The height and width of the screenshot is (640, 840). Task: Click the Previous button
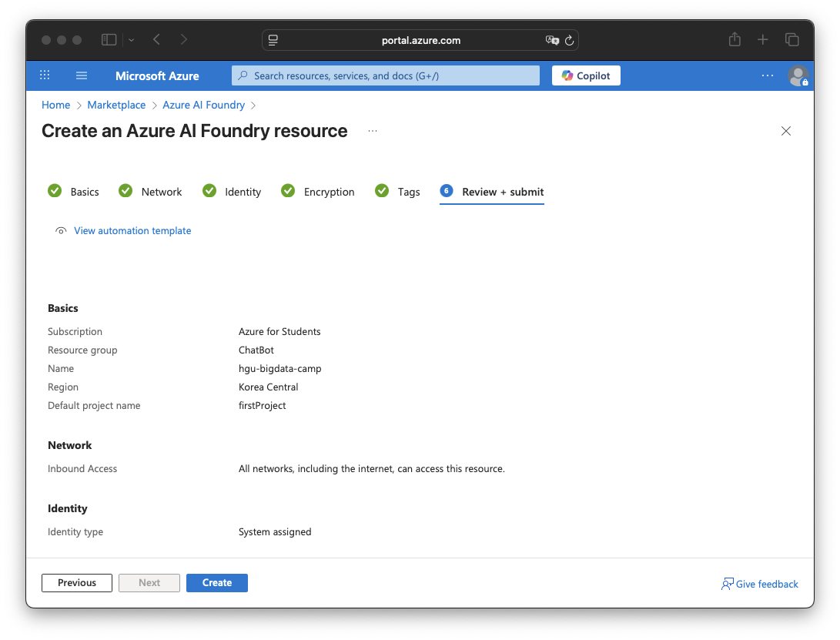pos(77,583)
